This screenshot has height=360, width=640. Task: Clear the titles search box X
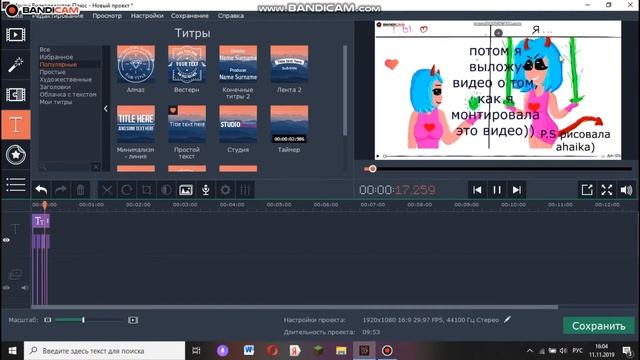coord(96,167)
